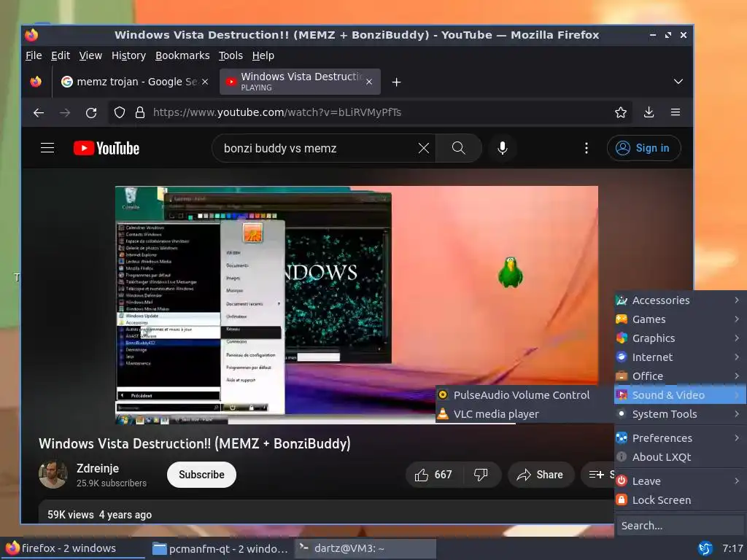
Task: Click the video player thumbnail
Action: tap(356, 305)
